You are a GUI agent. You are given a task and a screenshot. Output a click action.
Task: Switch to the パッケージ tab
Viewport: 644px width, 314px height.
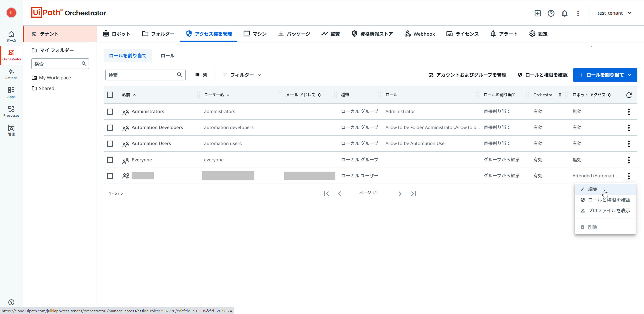[294, 34]
